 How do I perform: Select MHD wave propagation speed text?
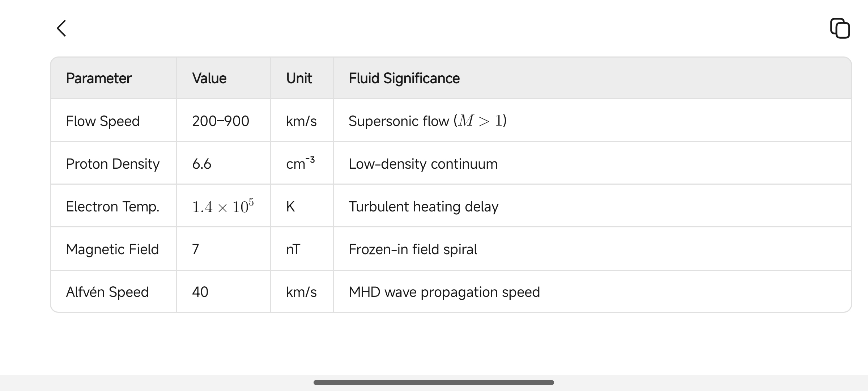coord(444,292)
